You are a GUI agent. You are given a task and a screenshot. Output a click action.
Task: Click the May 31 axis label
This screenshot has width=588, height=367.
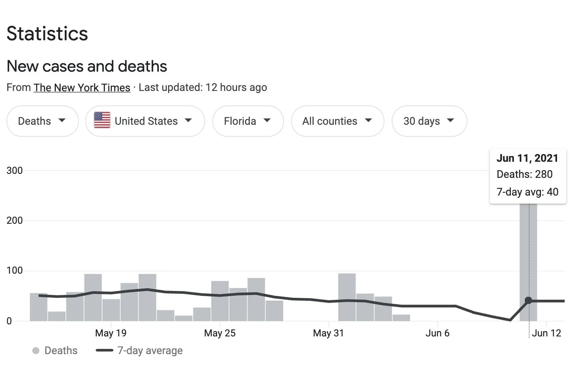click(x=328, y=333)
